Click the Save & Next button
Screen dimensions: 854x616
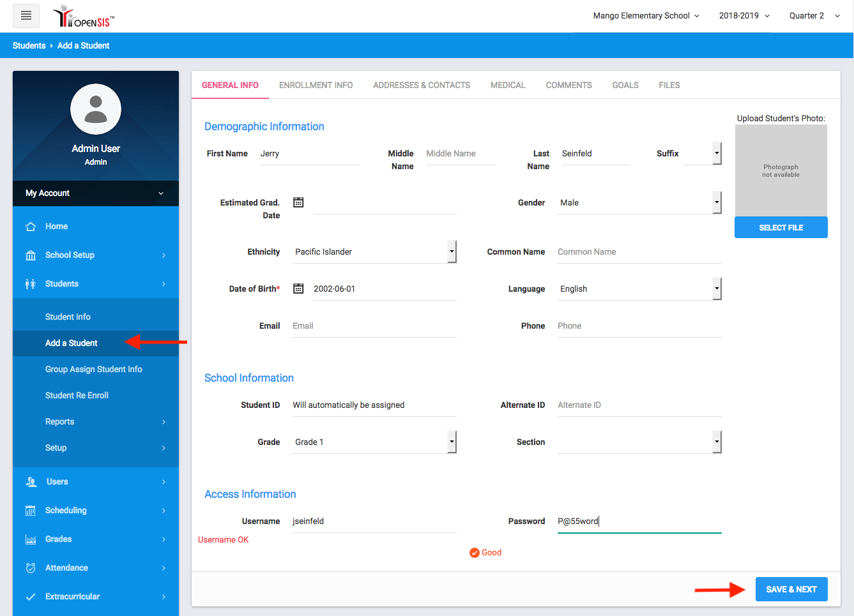(791, 589)
